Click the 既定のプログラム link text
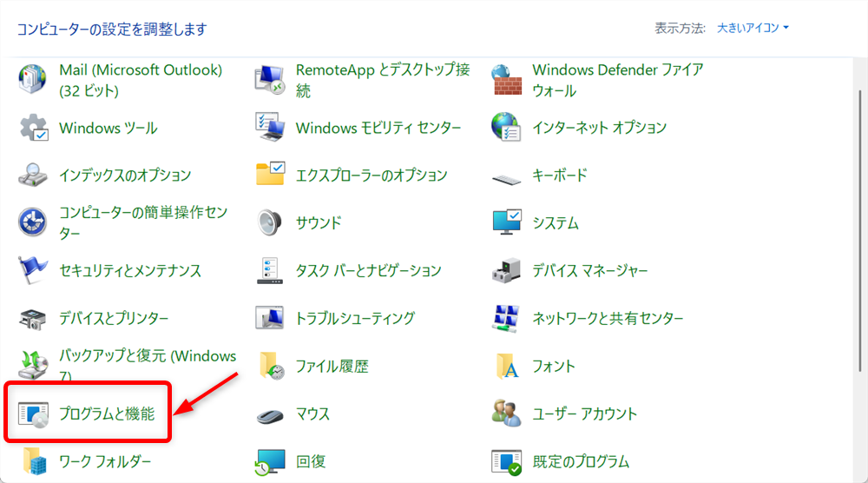 click(581, 461)
